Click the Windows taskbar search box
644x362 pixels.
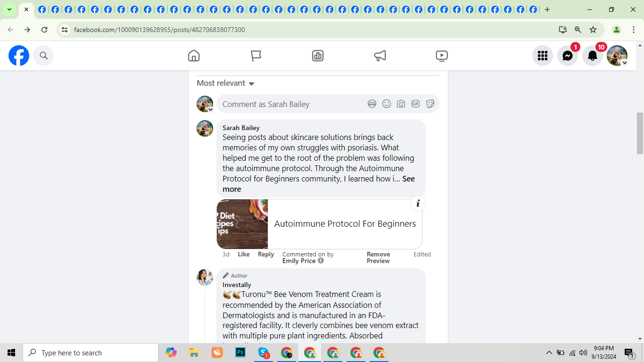pyautogui.click(x=91, y=353)
